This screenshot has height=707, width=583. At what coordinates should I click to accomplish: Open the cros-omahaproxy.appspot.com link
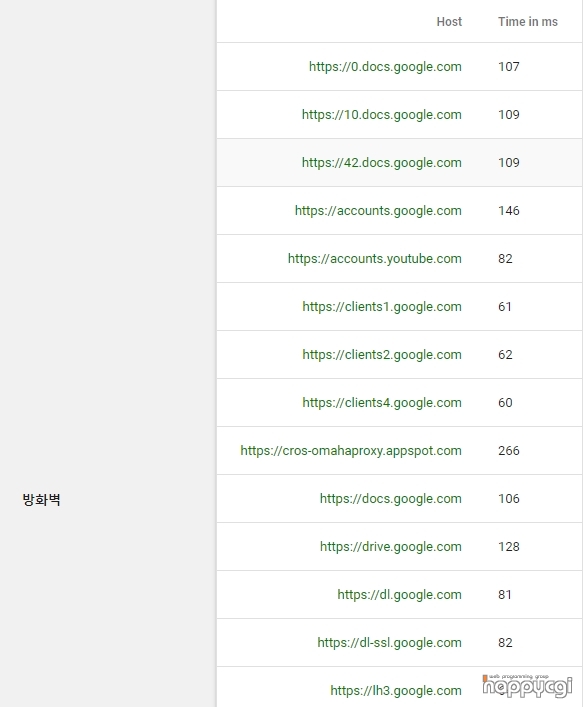pyautogui.click(x=351, y=451)
